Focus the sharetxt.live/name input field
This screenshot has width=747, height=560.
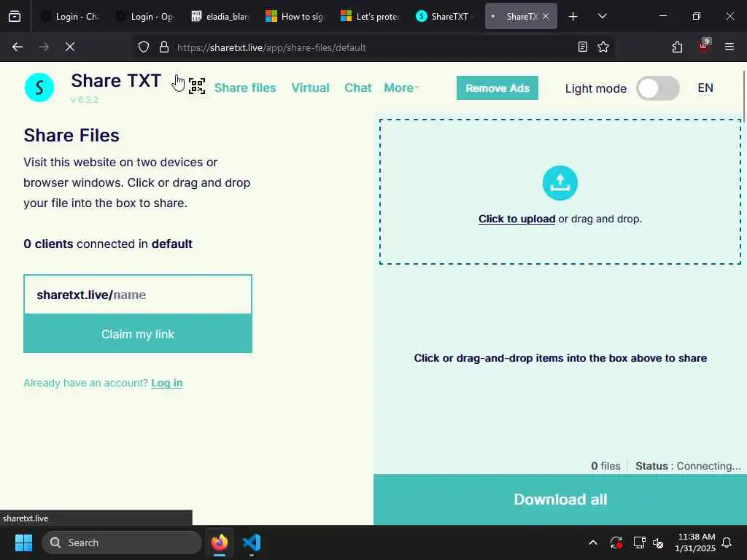pos(138,295)
